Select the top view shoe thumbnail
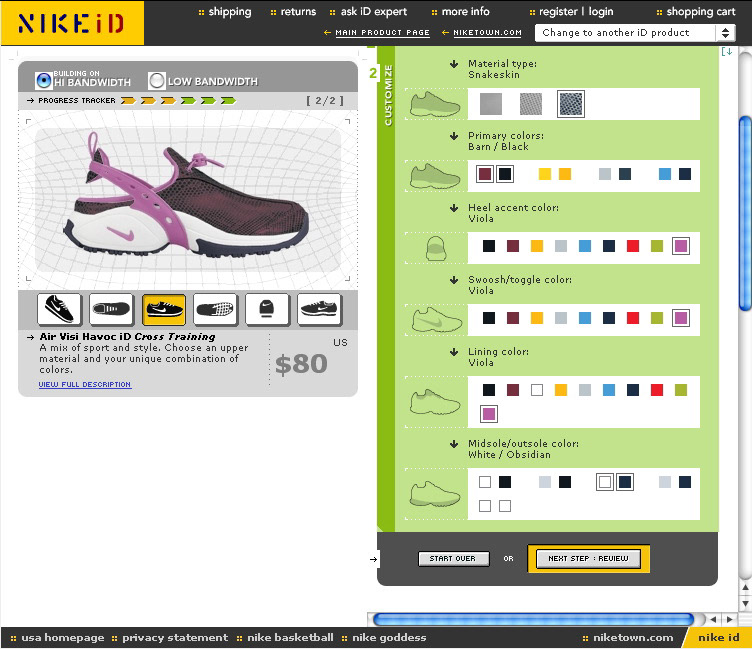Image resolution: width=752 pixels, height=649 pixels. pyautogui.click(x=111, y=309)
